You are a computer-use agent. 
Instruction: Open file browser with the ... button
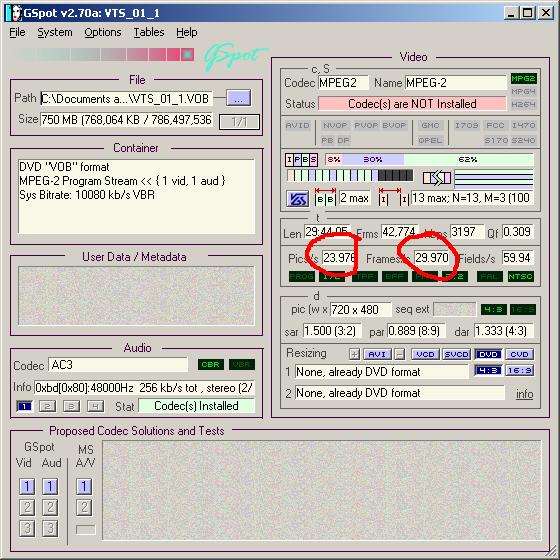tap(238, 98)
